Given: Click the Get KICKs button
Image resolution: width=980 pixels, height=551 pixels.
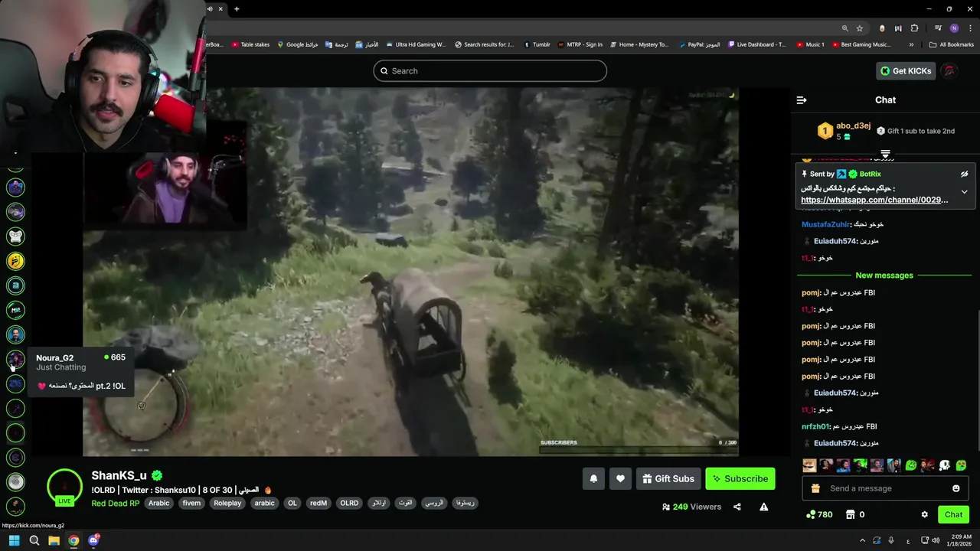Looking at the screenshot, I should point(906,71).
